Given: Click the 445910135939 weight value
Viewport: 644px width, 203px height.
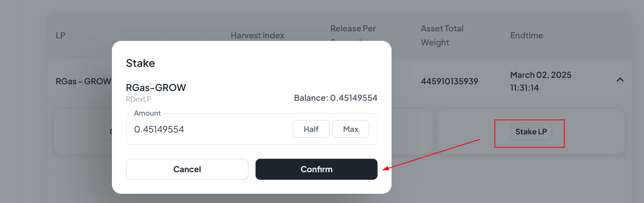Looking at the screenshot, I should point(449,81).
